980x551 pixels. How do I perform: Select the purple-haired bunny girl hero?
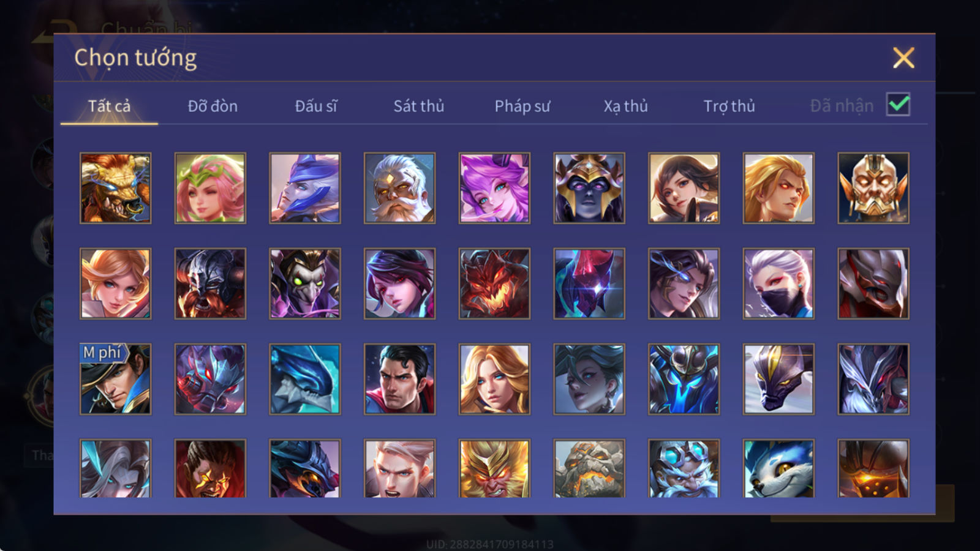point(494,188)
